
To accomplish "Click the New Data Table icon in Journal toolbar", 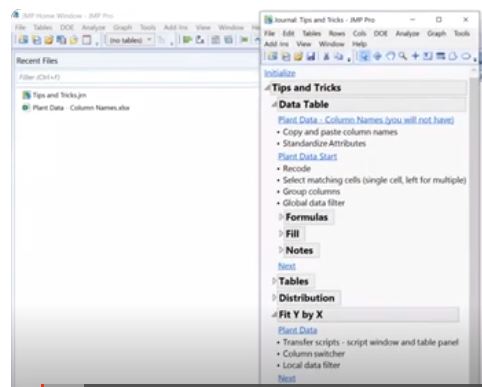I will click(273, 56).
